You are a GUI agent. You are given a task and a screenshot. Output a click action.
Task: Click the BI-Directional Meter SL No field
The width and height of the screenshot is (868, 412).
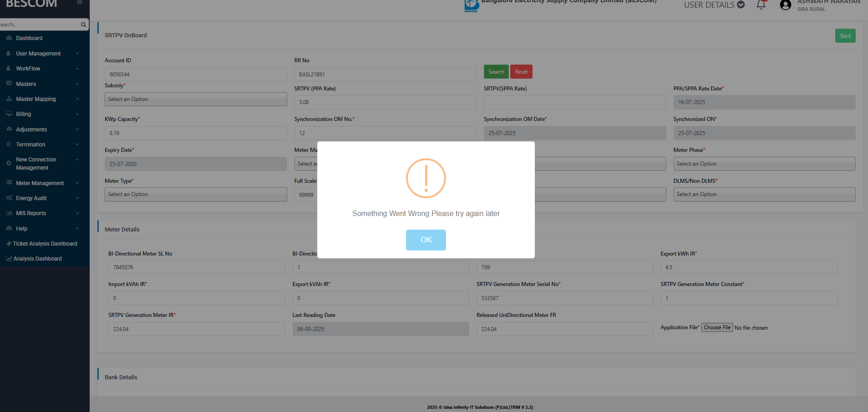point(197,267)
